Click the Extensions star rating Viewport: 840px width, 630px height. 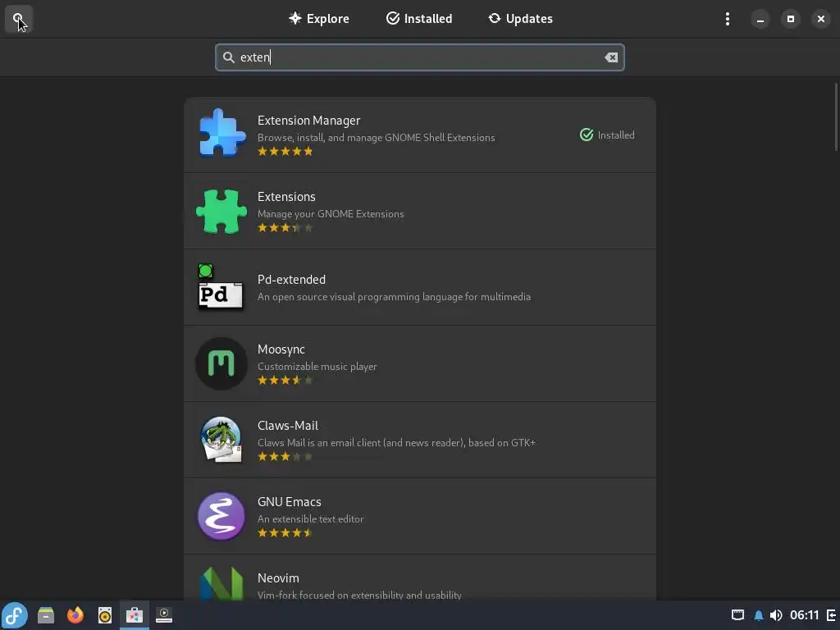tap(285, 228)
